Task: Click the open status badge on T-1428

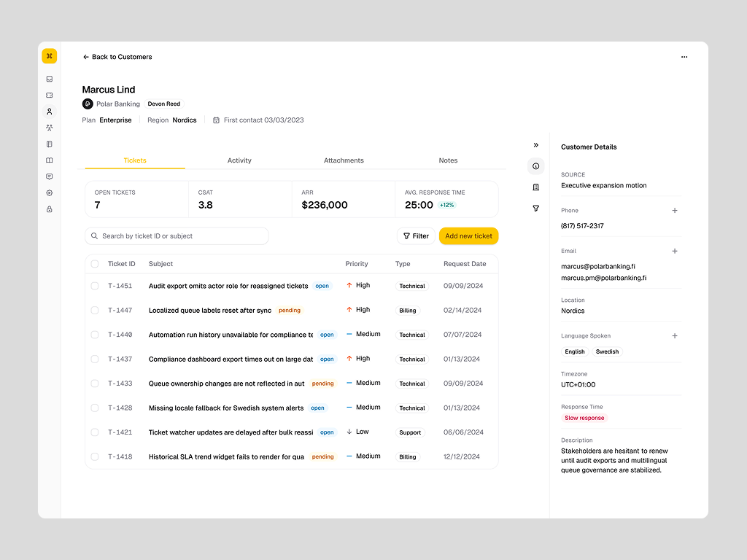Action: (x=317, y=408)
